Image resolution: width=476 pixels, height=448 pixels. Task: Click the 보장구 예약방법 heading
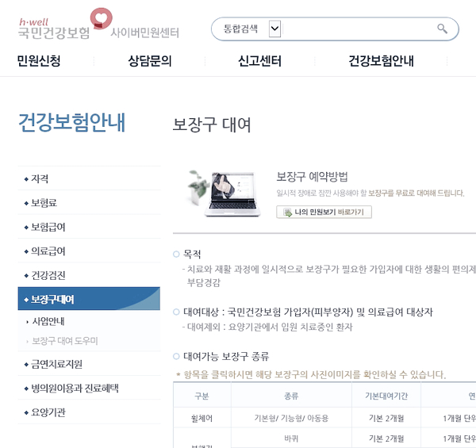point(312,177)
